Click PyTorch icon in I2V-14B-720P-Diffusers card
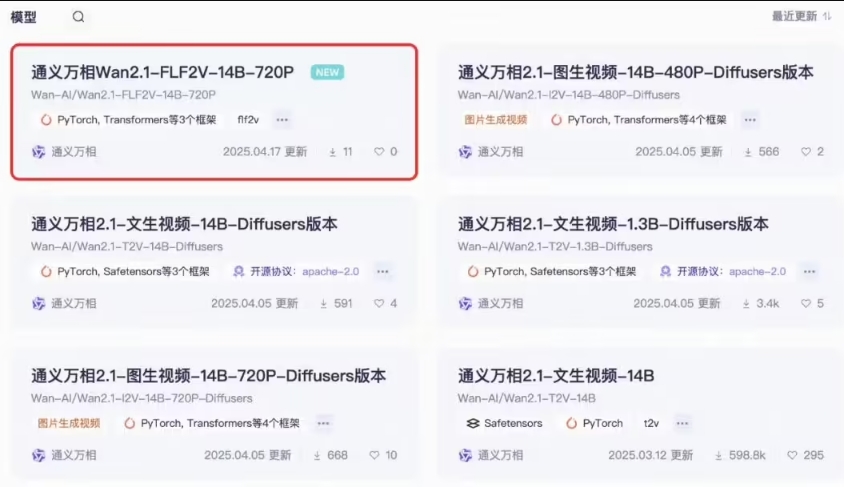 pyautogui.click(x=130, y=423)
